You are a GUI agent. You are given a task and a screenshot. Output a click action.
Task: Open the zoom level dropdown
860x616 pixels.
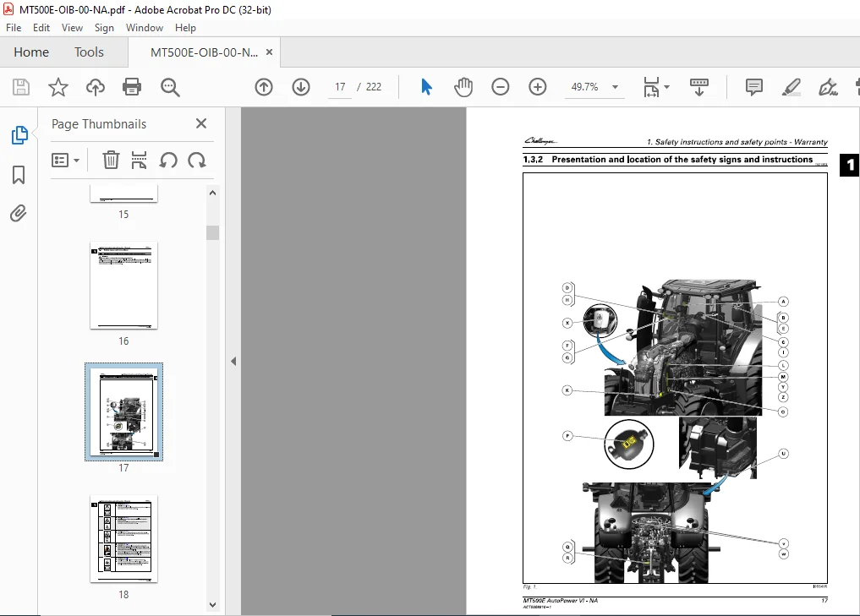[616, 87]
